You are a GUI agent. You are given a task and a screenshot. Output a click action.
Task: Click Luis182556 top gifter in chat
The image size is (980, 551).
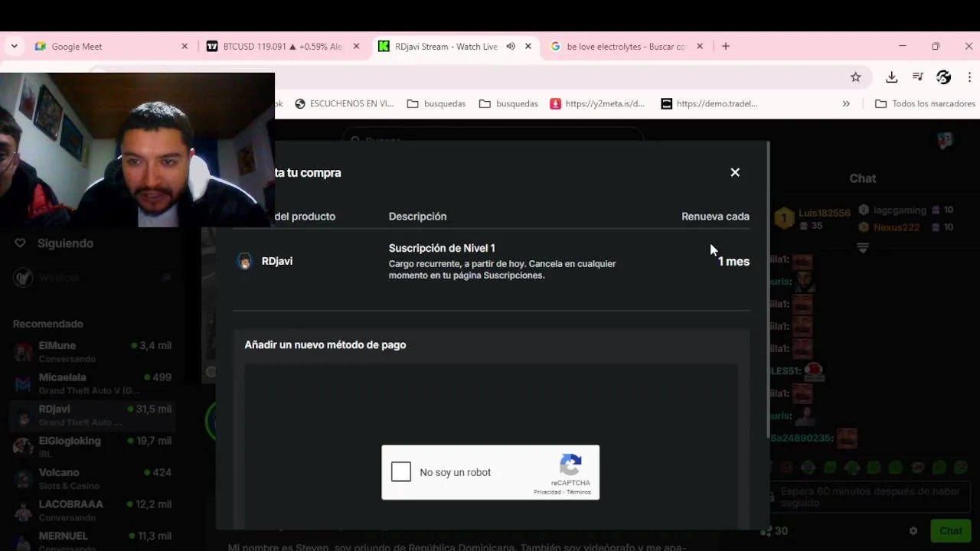pyautogui.click(x=824, y=213)
